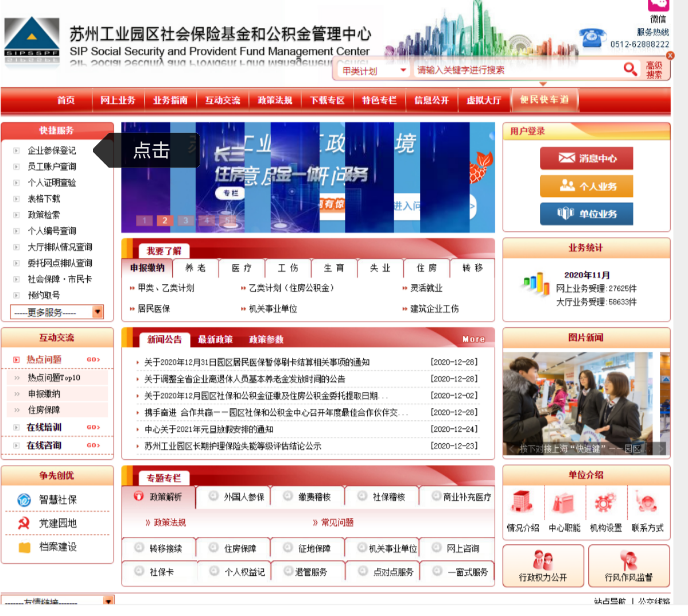Open the WeChat icon at top right
Viewport: 688px width, 616px height.
coord(658,5)
